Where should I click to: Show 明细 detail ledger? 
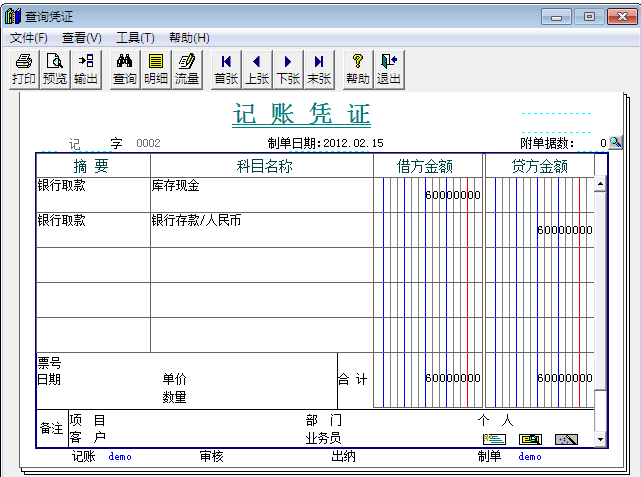pos(156,69)
